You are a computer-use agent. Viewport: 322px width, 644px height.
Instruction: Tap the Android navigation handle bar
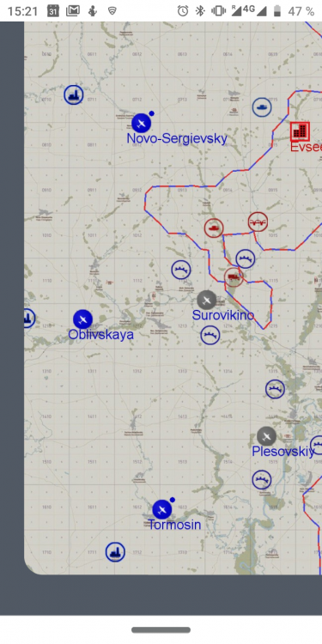(x=161, y=629)
